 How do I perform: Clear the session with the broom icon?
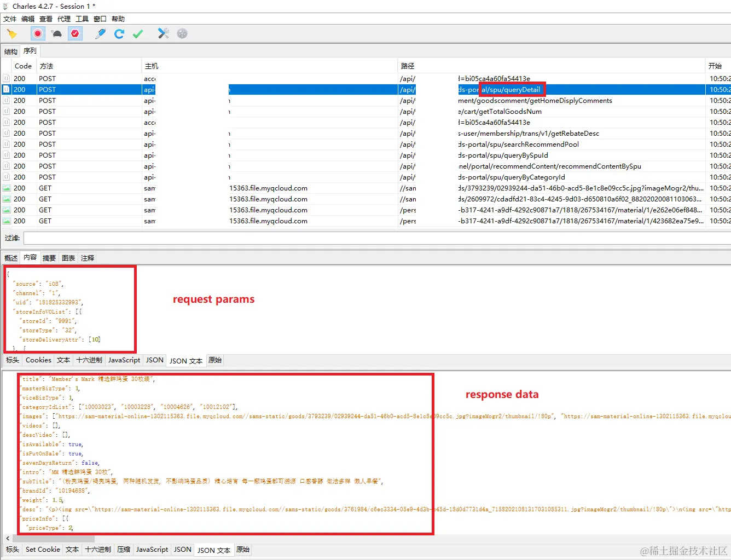11,34
